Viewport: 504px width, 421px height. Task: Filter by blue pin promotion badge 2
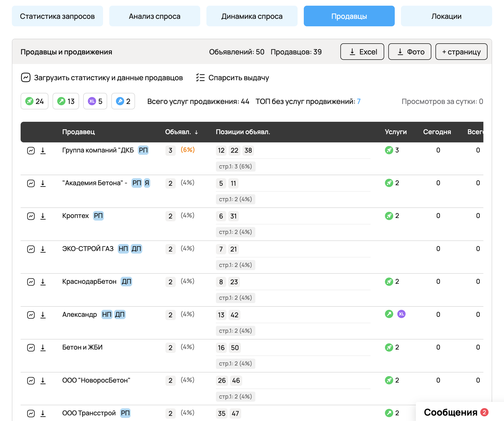(123, 101)
